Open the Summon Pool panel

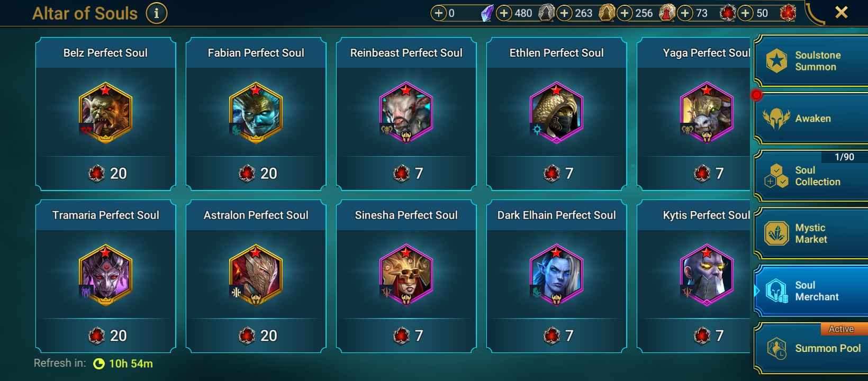tap(811, 348)
